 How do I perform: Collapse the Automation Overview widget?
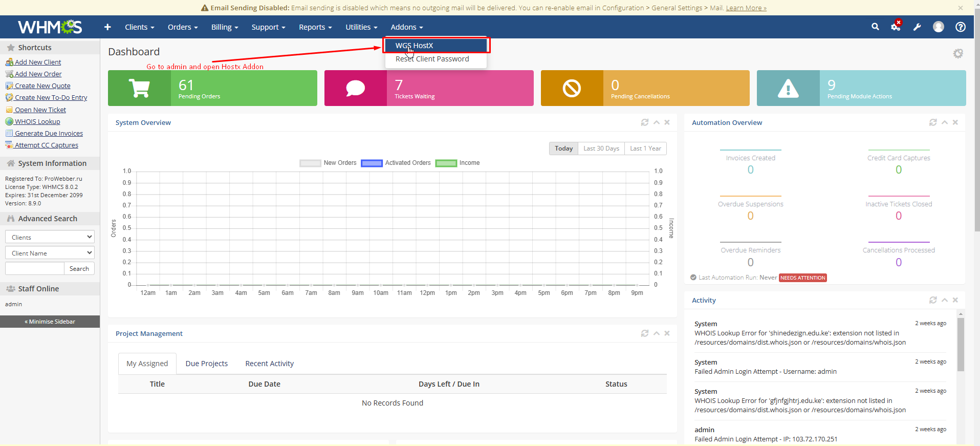coord(945,122)
